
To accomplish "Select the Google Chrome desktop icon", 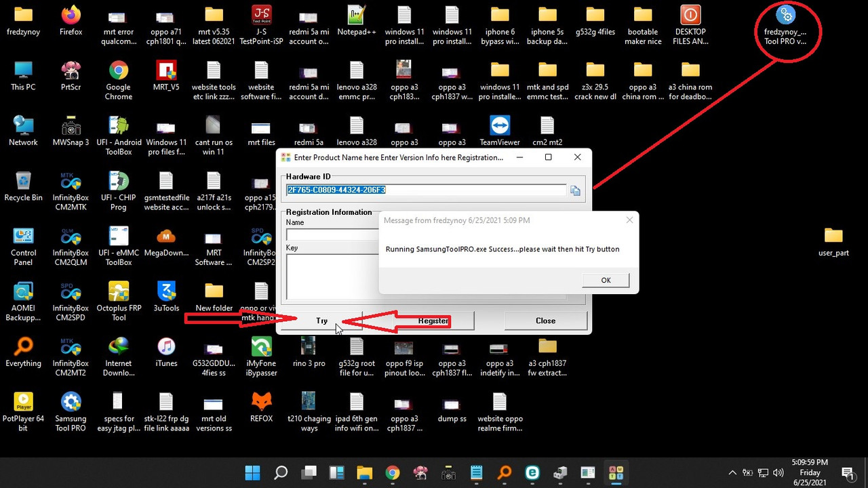I will coord(118,81).
